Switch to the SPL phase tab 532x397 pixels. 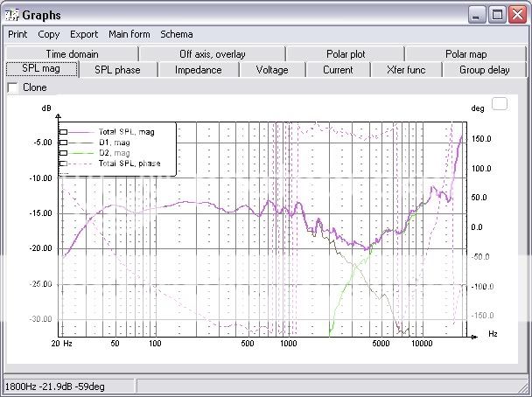pos(117,70)
